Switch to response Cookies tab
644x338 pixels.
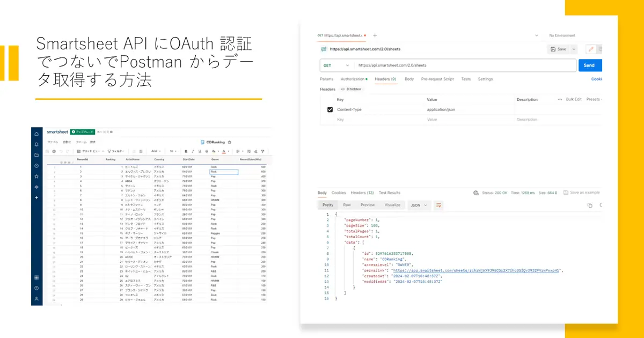(339, 193)
